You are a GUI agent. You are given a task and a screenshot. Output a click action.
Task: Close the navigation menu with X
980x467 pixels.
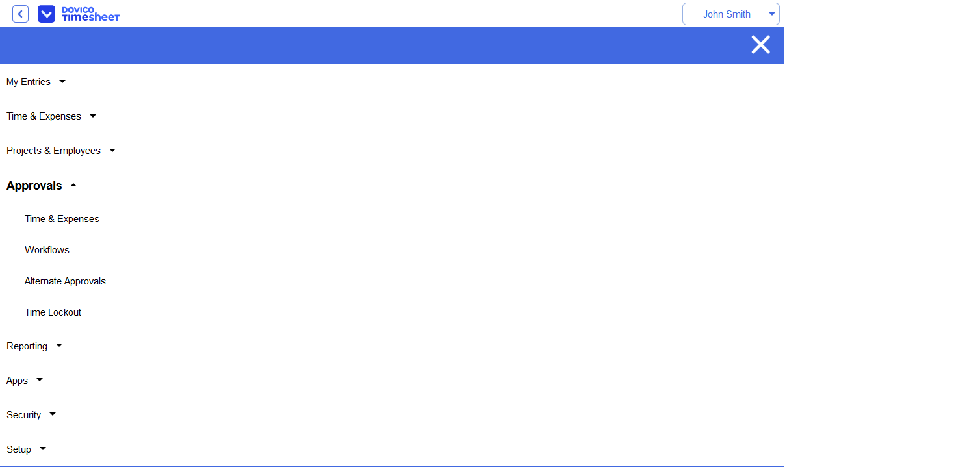(x=760, y=45)
